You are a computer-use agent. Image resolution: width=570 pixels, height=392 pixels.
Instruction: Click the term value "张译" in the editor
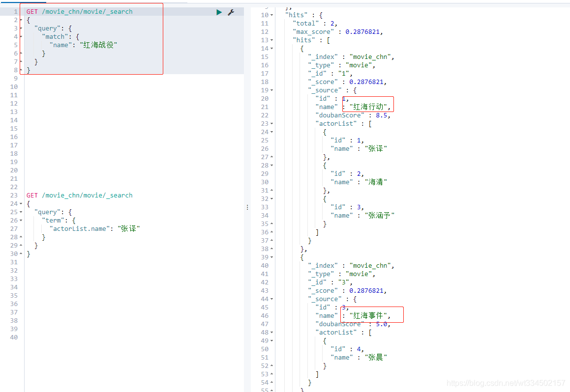(x=129, y=229)
